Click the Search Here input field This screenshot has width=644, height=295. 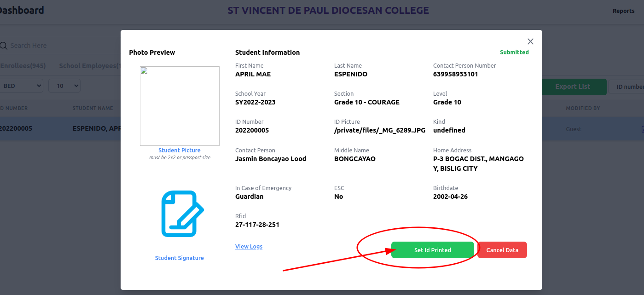[x=60, y=46]
